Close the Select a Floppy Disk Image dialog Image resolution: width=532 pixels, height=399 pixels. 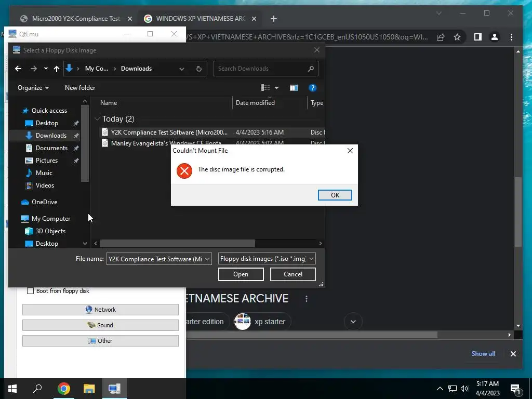tap(316, 50)
